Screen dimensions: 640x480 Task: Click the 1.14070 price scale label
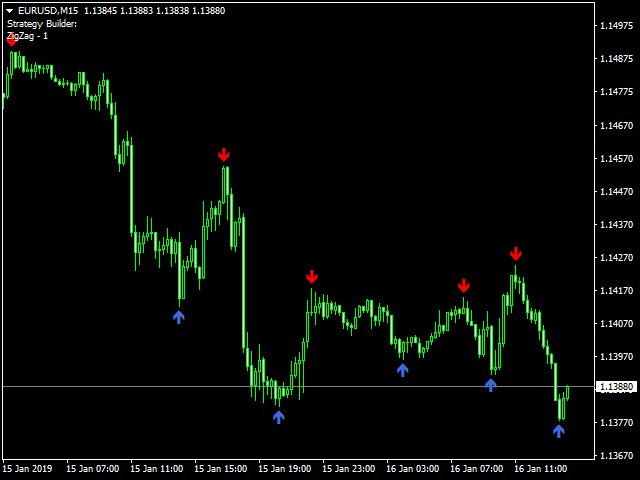pos(616,324)
